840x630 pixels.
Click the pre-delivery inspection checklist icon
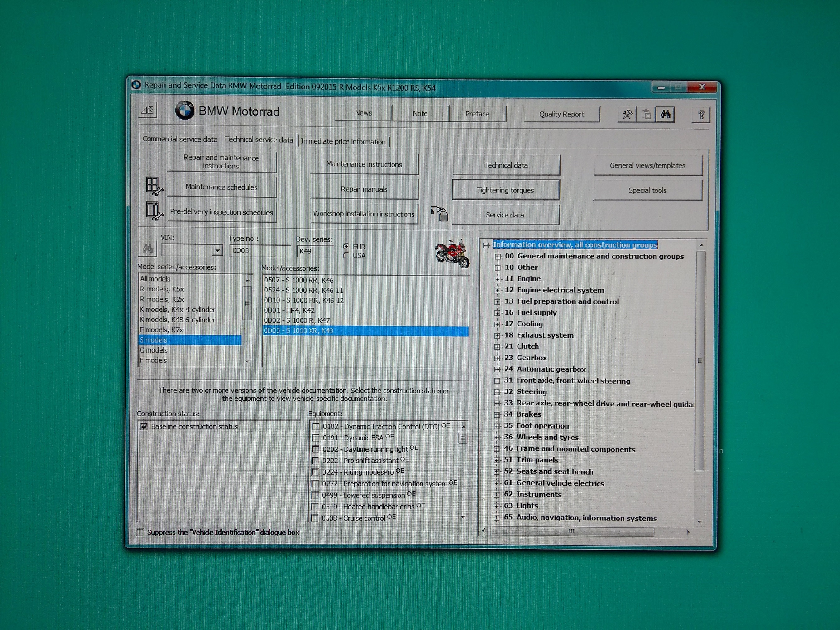click(154, 211)
